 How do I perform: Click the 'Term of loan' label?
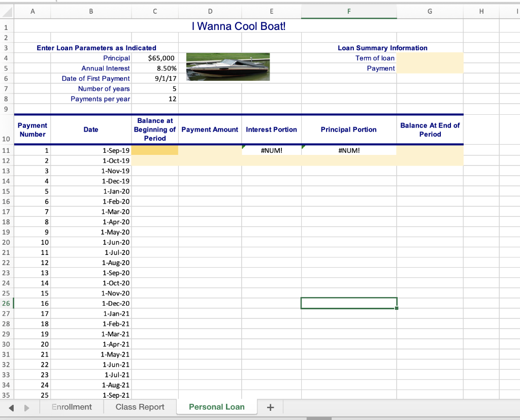click(x=349, y=58)
